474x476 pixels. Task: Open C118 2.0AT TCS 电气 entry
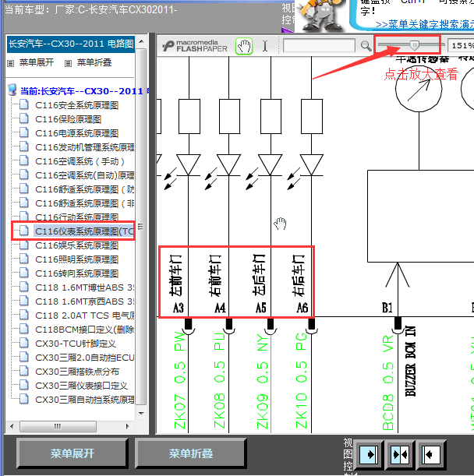(84, 316)
